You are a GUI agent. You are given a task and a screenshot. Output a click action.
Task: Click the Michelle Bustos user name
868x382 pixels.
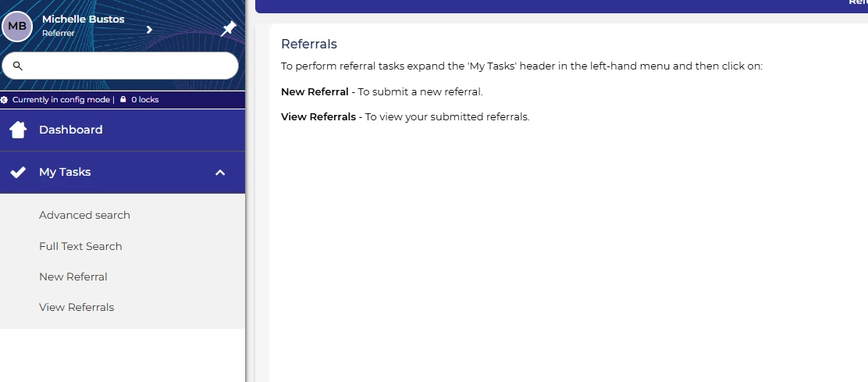[x=83, y=19]
